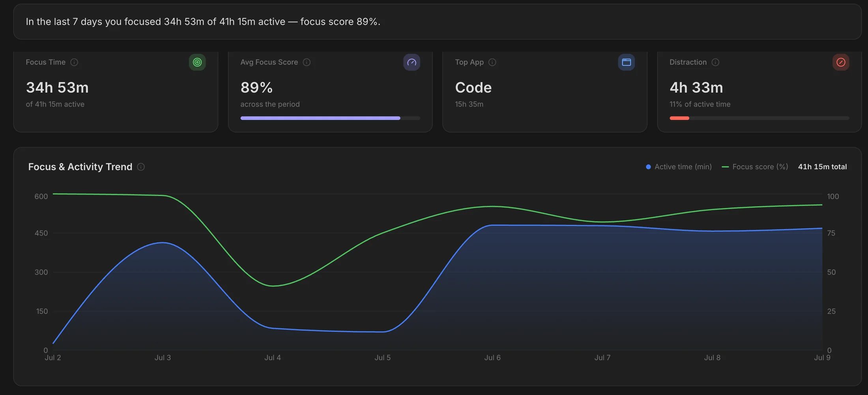Show the Top App info icon

[x=492, y=62]
